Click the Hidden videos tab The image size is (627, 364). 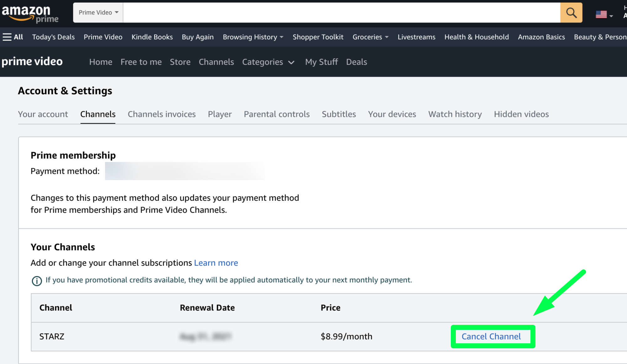pos(521,113)
